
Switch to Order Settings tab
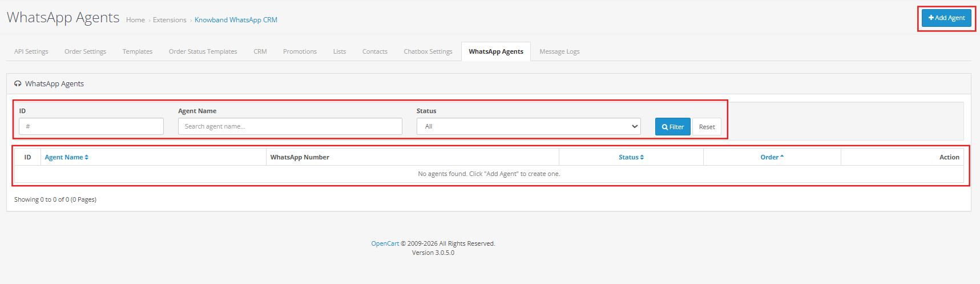pos(85,51)
